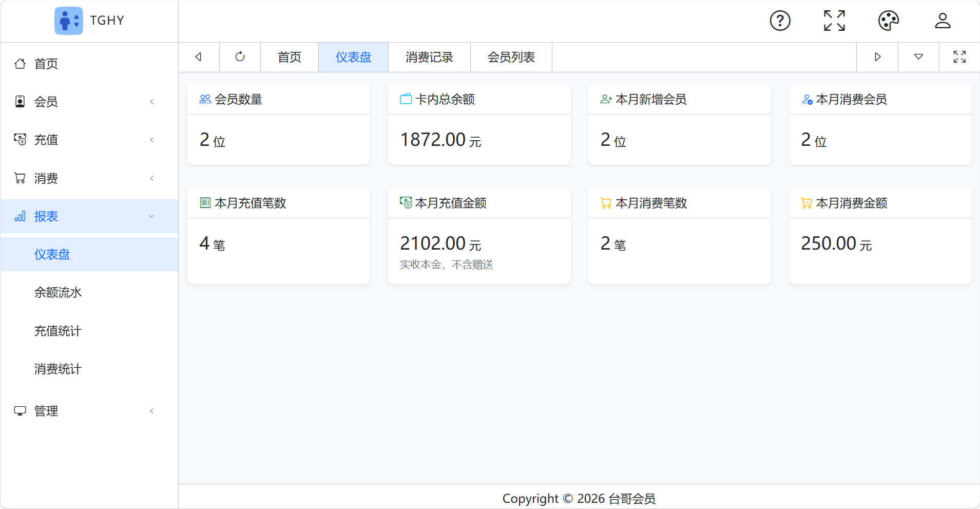Expand the 消费 sidebar menu

coord(89,178)
